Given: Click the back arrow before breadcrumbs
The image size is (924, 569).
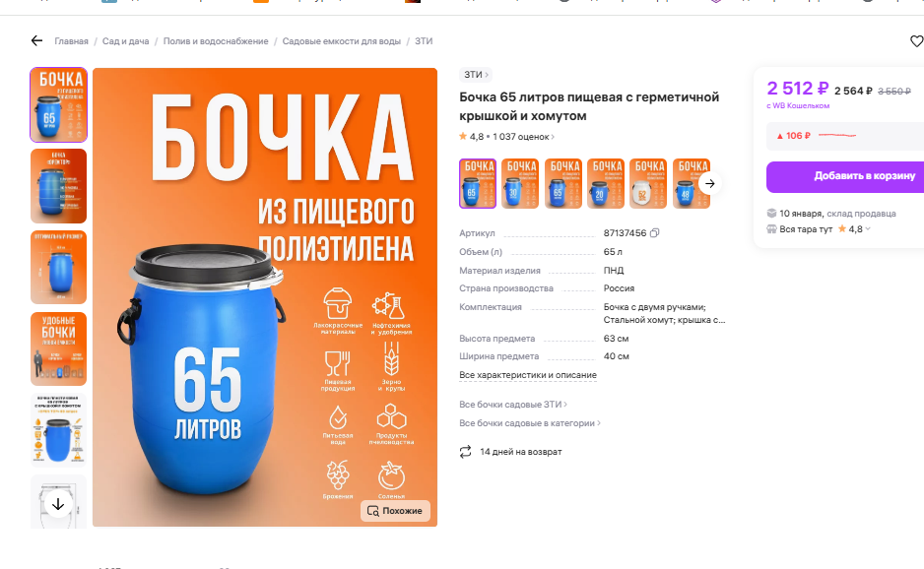Looking at the screenshot, I should click(x=37, y=40).
